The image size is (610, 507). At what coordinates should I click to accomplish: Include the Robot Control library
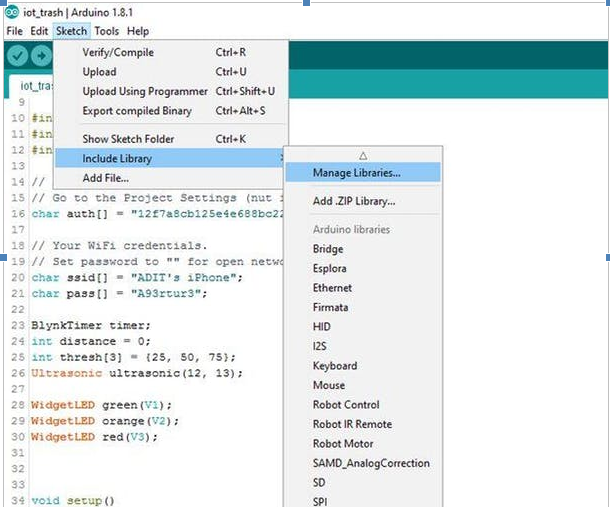coord(363,404)
